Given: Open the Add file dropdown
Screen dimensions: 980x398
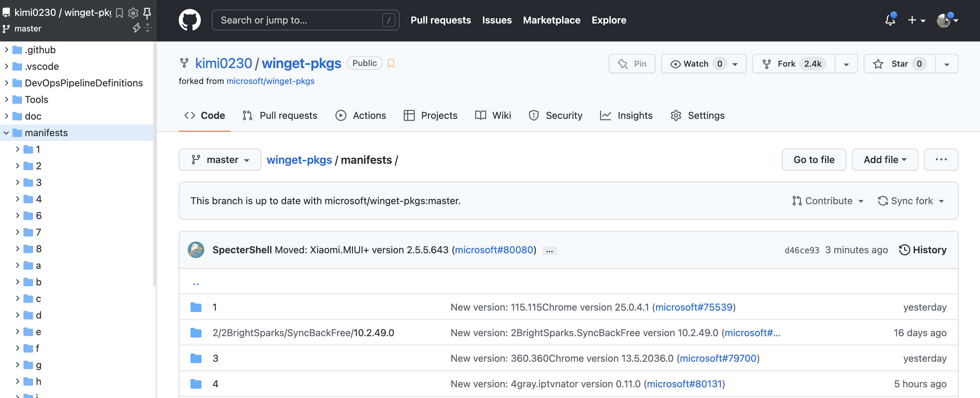Looking at the screenshot, I should click(x=885, y=160).
